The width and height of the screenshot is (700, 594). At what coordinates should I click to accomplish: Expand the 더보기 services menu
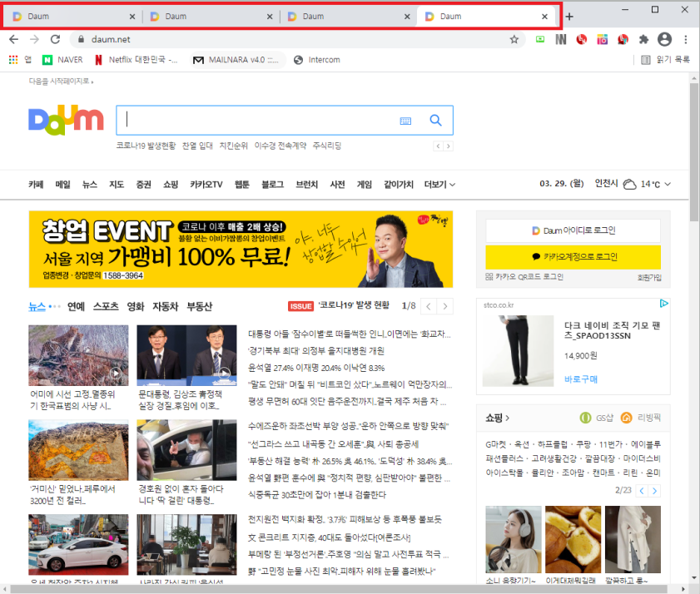click(439, 185)
